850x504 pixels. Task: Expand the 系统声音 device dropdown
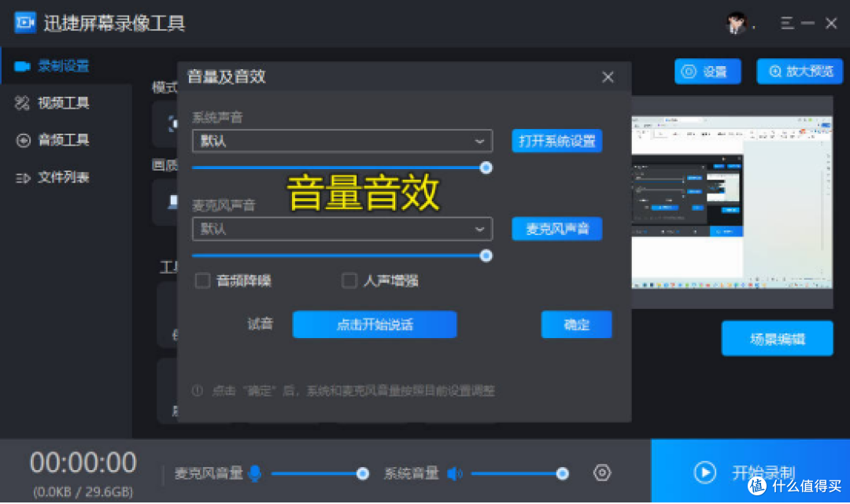pos(342,142)
